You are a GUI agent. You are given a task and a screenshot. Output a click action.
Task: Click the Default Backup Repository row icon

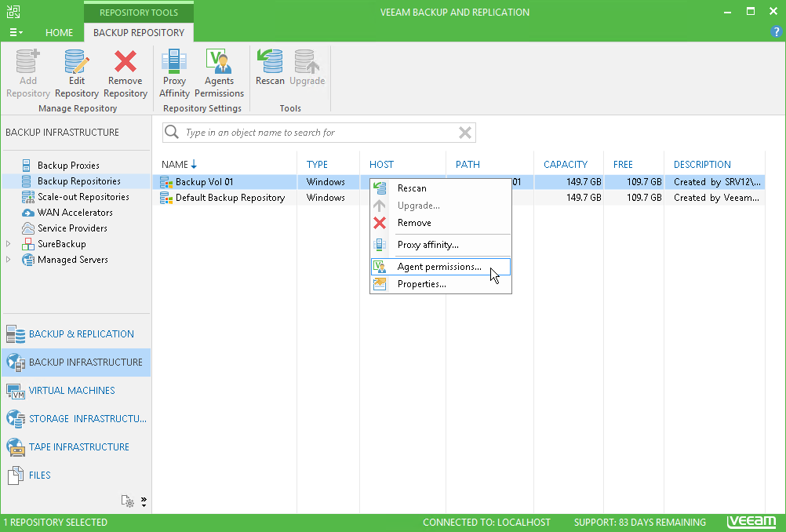pyautogui.click(x=166, y=198)
